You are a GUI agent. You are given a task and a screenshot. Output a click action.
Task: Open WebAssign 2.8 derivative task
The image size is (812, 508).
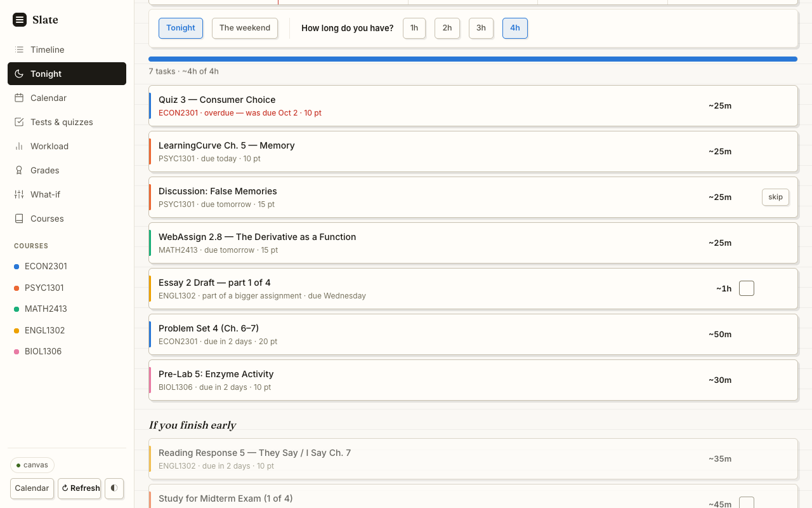[473, 243]
